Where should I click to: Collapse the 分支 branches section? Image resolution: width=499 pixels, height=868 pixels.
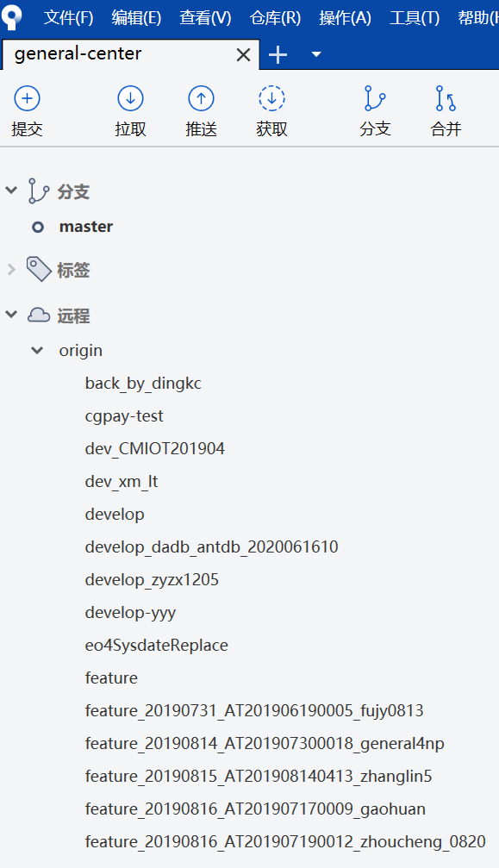click(x=11, y=190)
